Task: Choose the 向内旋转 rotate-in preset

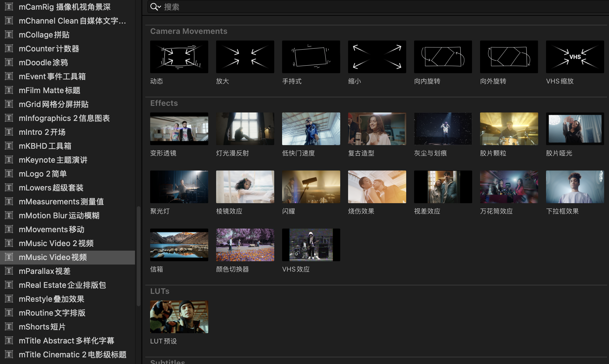Action: pyautogui.click(x=443, y=57)
